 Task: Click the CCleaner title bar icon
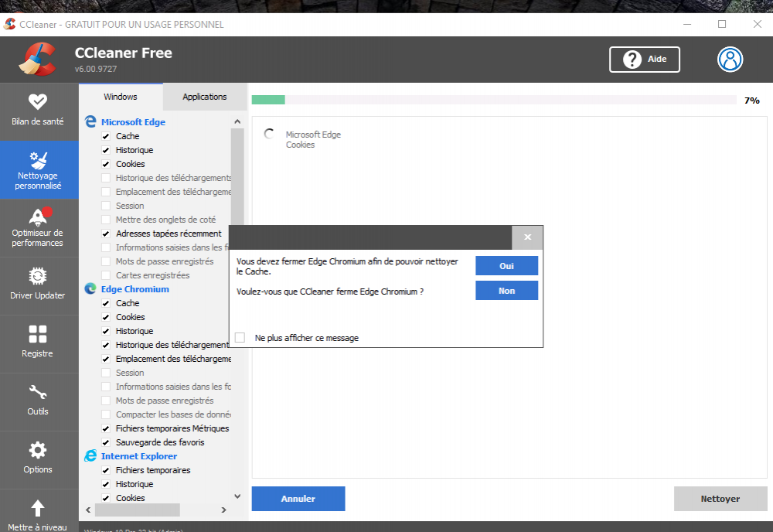[x=10, y=24]
